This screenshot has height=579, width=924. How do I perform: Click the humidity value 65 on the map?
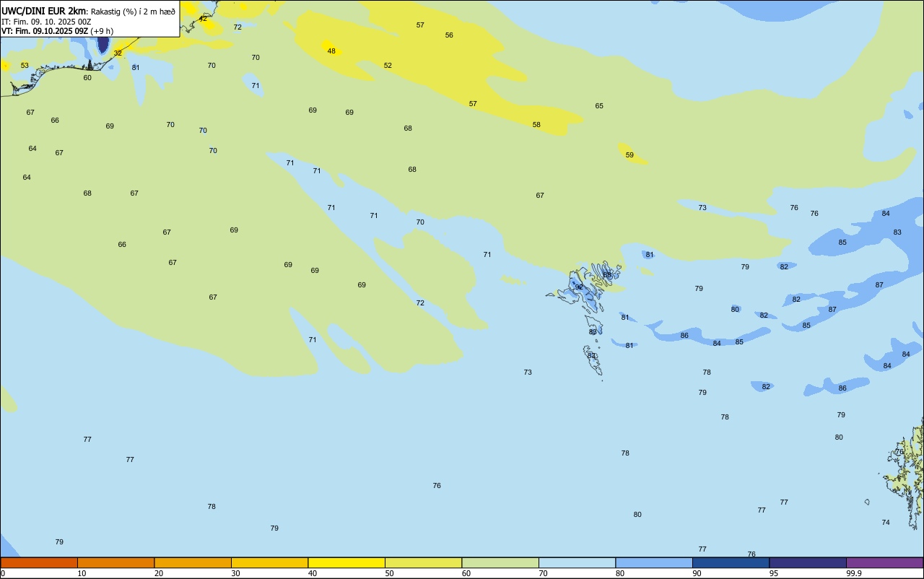(599, 106)
